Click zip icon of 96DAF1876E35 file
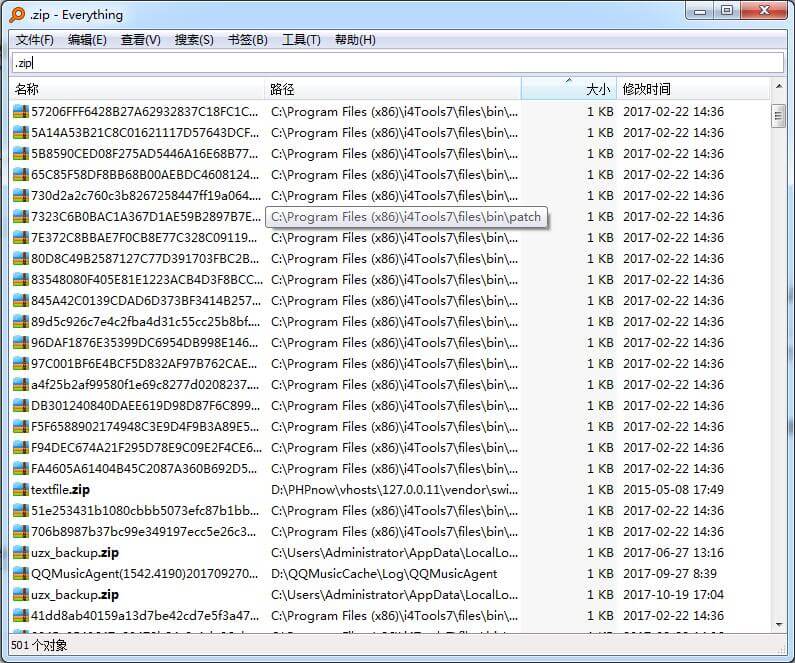Viewport: 795px width, 663px height. pyautogui.click(x=21, y=343)
